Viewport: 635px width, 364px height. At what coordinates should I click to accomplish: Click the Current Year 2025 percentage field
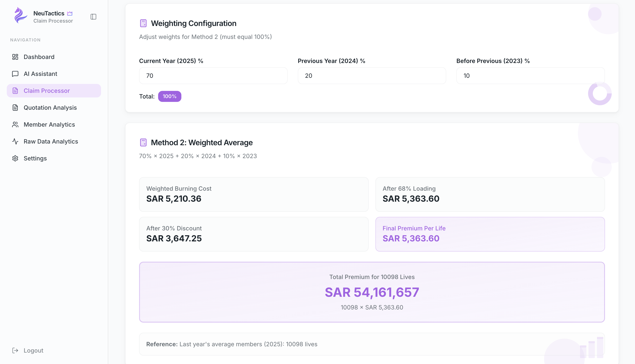(213, 75)
